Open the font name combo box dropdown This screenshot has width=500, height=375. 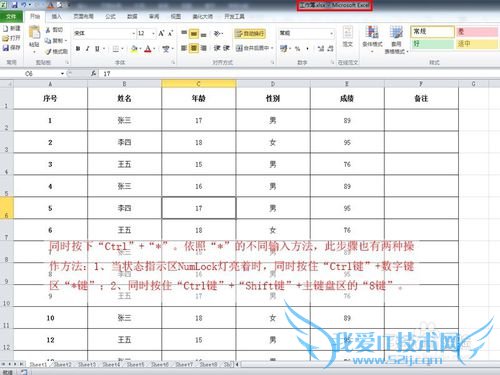click(134, 33)
